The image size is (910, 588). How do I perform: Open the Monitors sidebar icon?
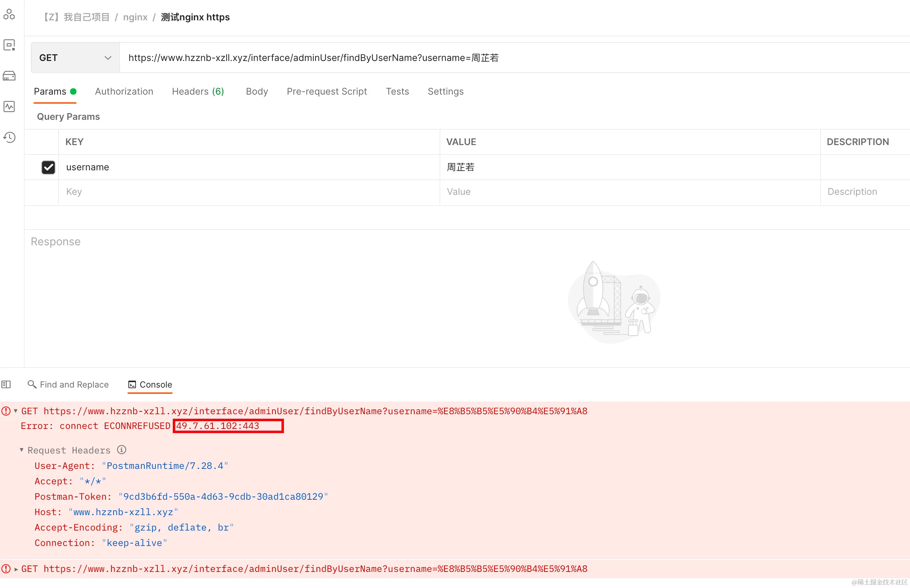pos(9,107)
